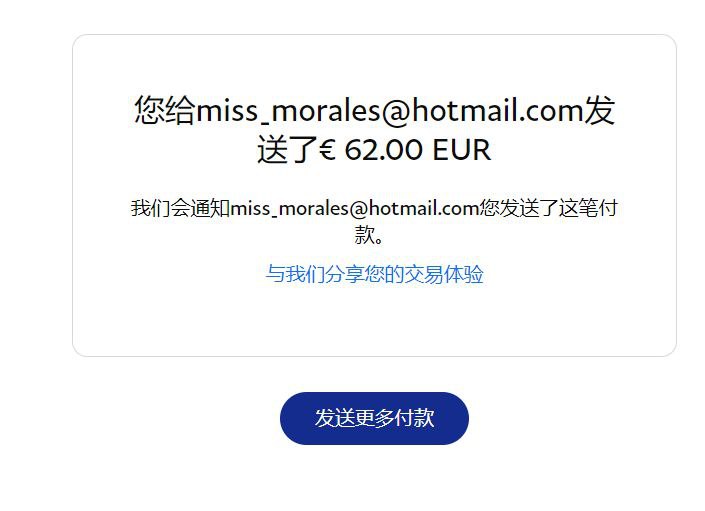Viewport: 705px width, 511px height.
Task: Click the hotmail.com domain in the heading
Action: click(x=497, y=111)
